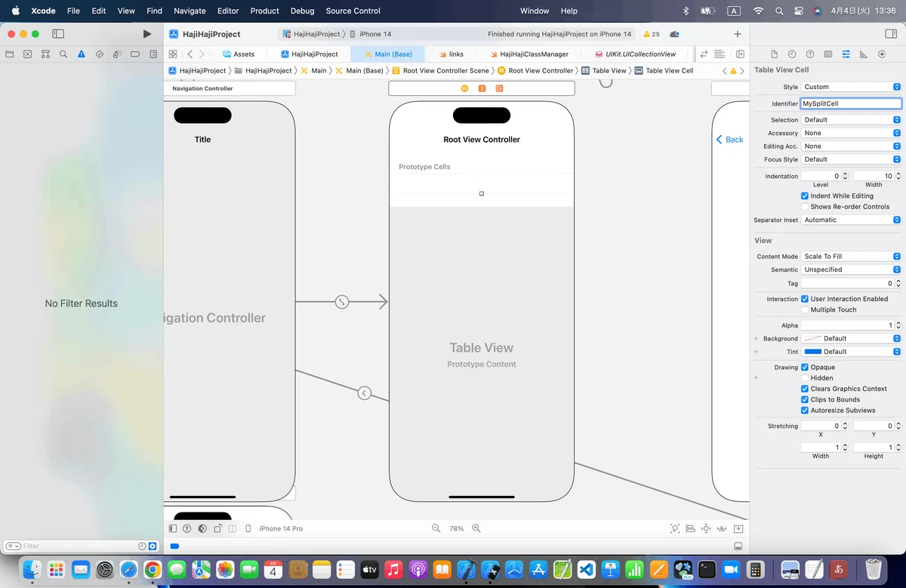Show the File inspector
This screenshot has height=588, width=906.
(x=774, y=54)
